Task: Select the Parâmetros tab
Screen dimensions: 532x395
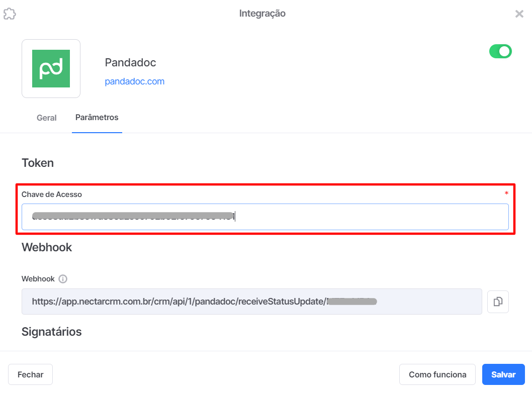Action: [97, 117]
